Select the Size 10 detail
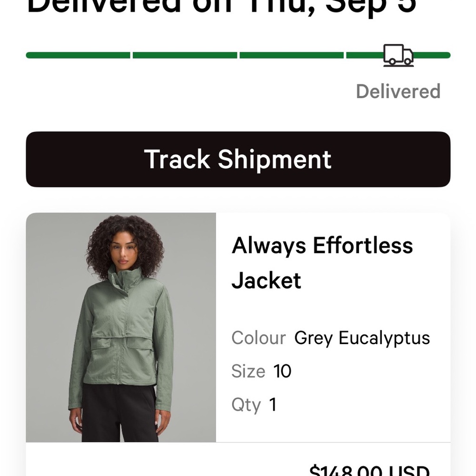 pos(261,371)
